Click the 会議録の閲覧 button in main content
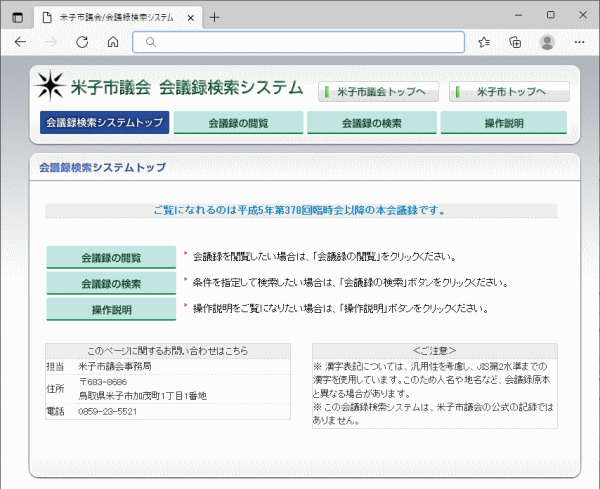The height and width of the screenshot is (489, 600). 111,257
